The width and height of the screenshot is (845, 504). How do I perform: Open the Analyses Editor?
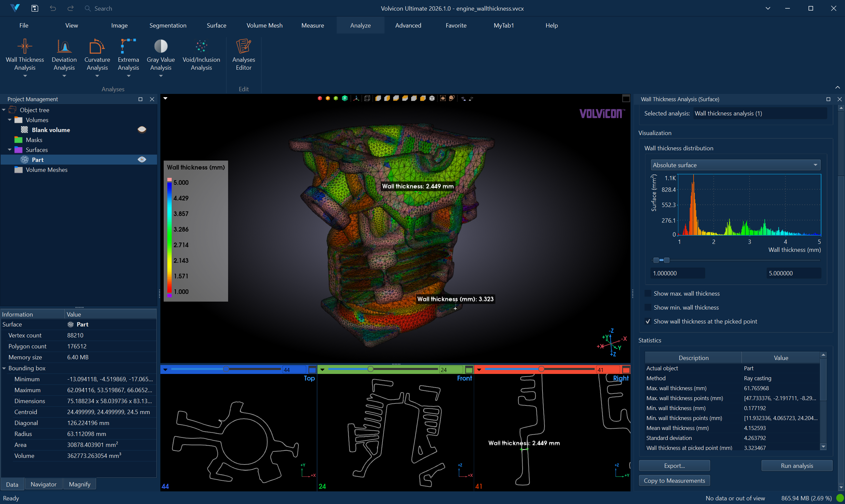(243, 54)
